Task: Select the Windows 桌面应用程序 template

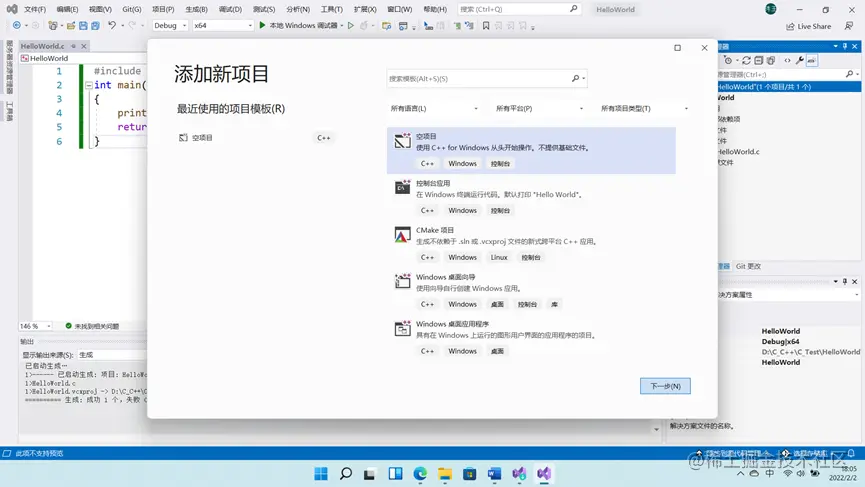Action: coord(531,338)
